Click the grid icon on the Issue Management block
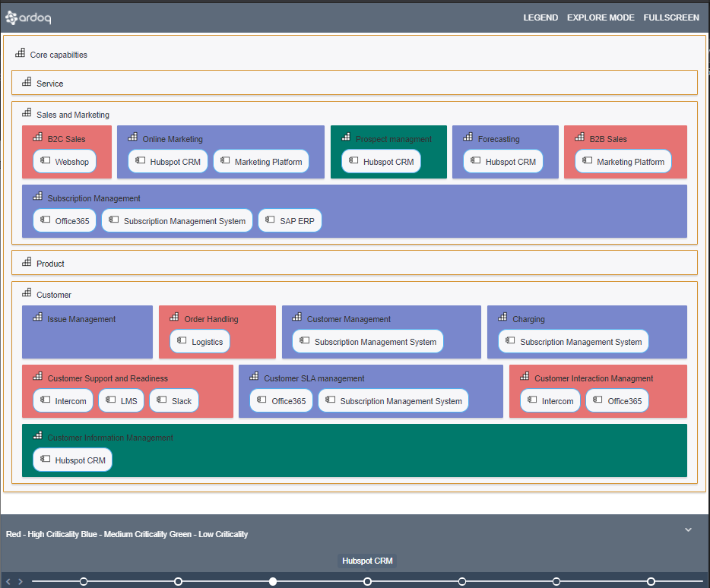The height and width of the screenshot is (588, 710). (37, 316)
